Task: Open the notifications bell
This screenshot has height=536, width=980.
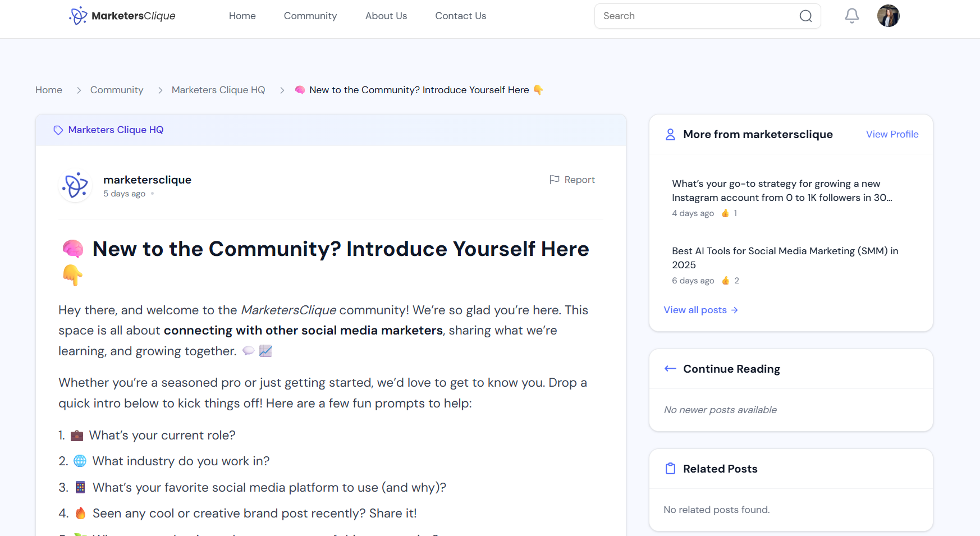Action: (851, 16)
